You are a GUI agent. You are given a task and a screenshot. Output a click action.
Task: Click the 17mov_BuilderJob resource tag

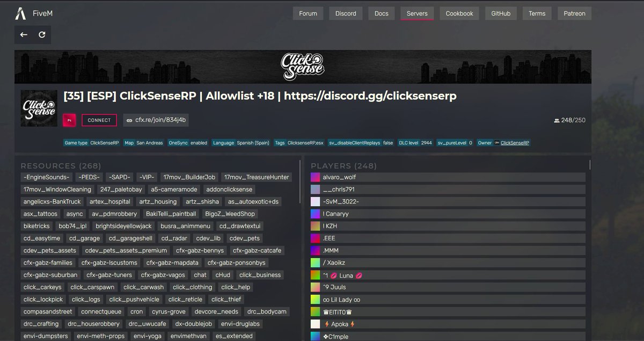[x=189, y=177]
